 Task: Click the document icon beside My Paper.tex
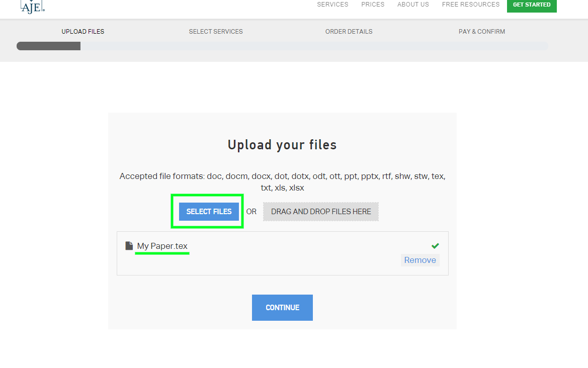(129, 246)
